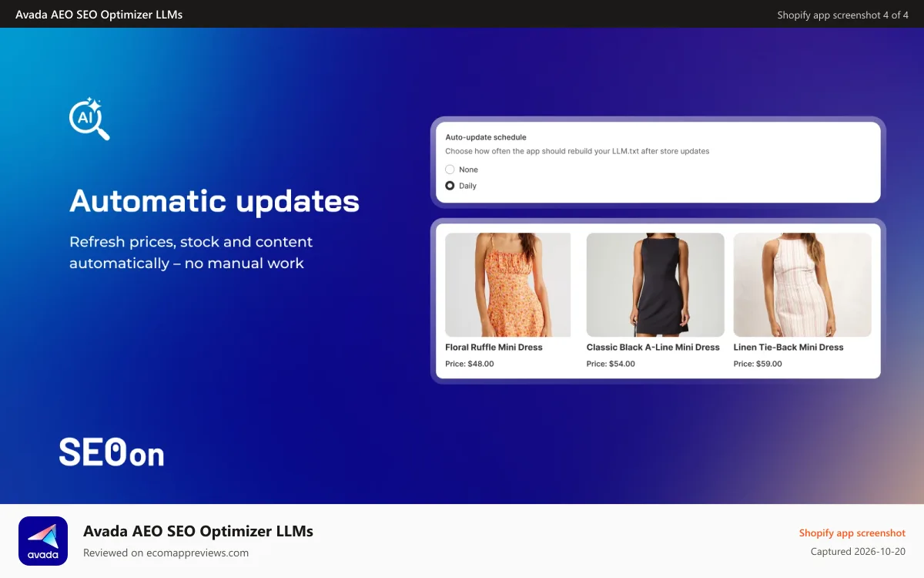The height and width of the screenshot is (578, 924).
Task: Click the AI magnifier search icon
Action: pyautogui.click(x=89, y=119)
